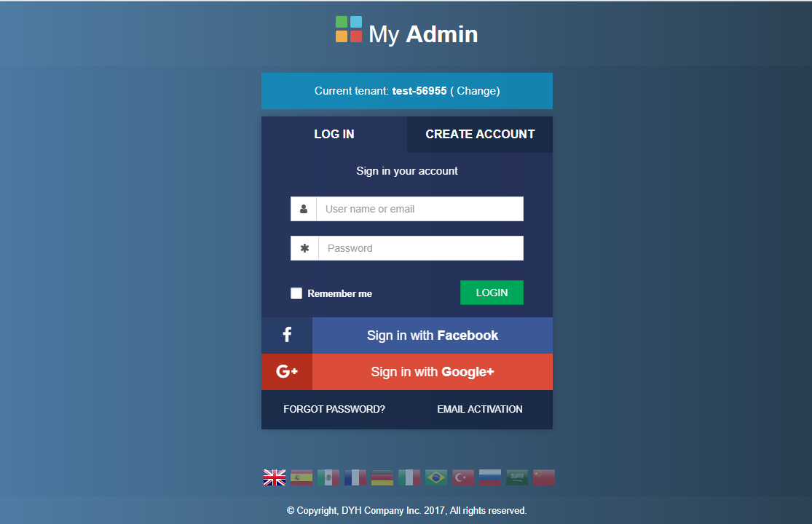Viewport: 812px width, 524px height.
Task: Tick the Remember me checkbox
Action: point(296,293)
